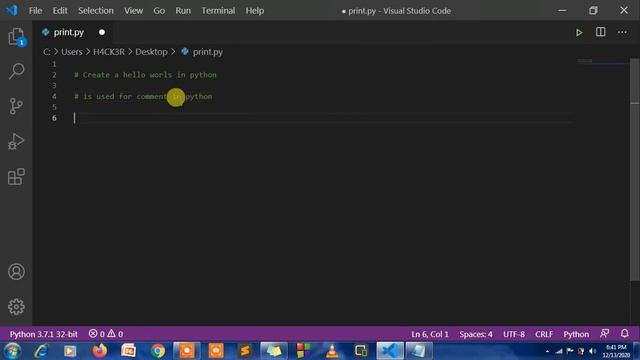
Task: Expand H4CK3R breadcrumb segment
Action: pyautogui.click(x=109, y=52)
